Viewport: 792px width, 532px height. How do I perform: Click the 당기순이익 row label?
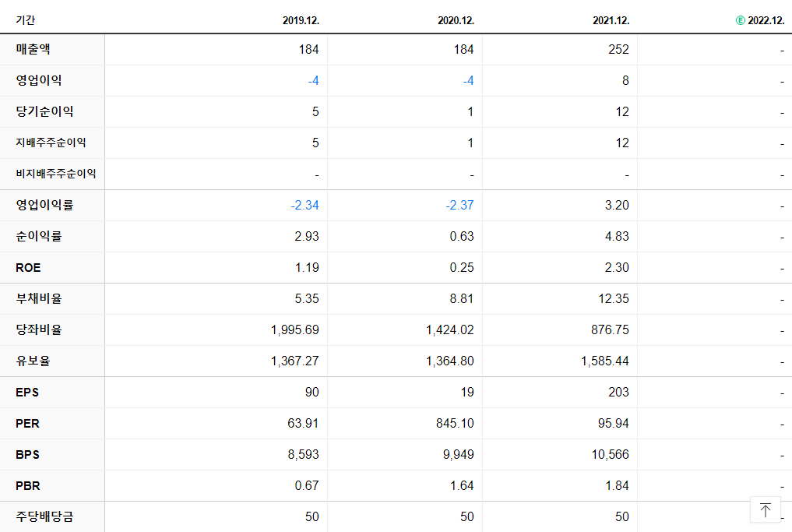[x=44, y=111]
